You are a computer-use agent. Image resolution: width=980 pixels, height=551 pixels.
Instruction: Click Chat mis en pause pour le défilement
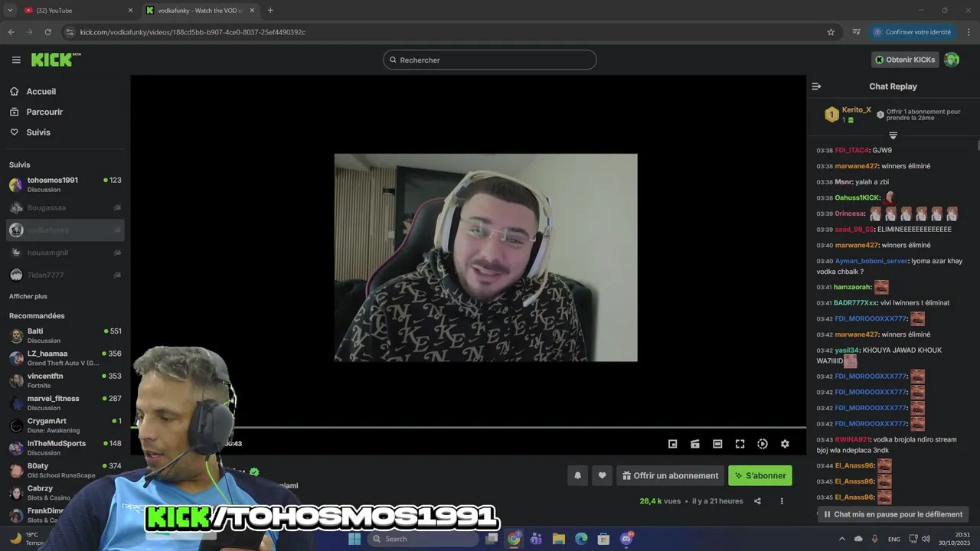point(893,514)
